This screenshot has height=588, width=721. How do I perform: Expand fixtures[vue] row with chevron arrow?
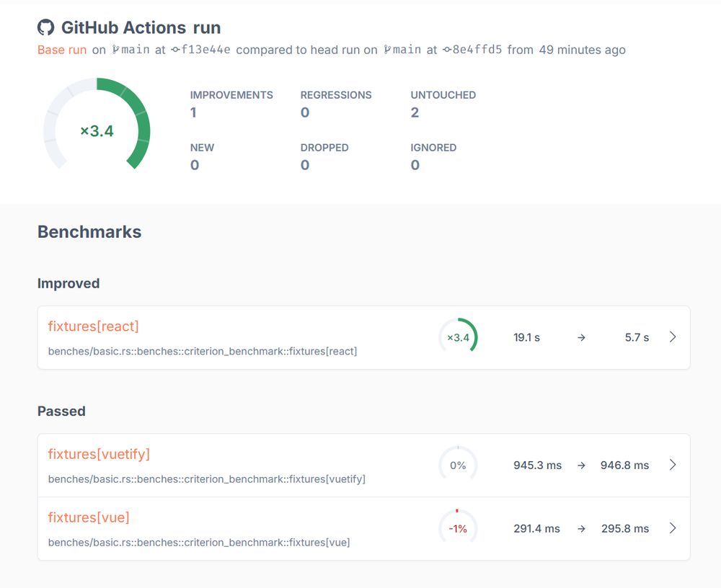[673, 528]
